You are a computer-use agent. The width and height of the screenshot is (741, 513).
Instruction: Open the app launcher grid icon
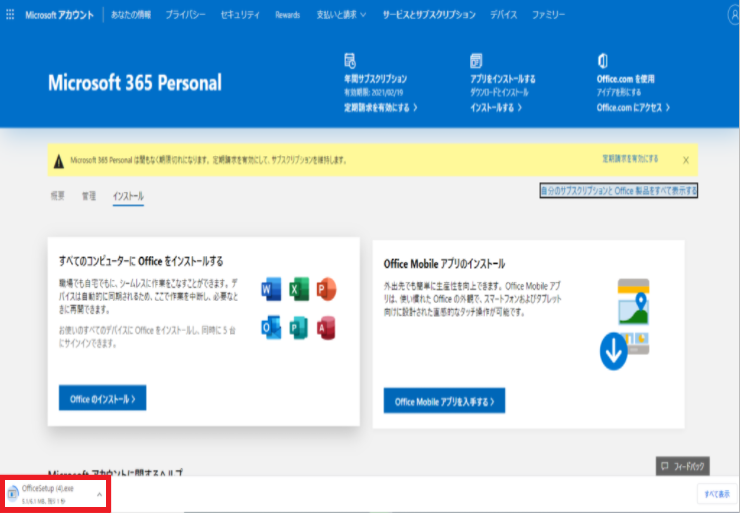click(10, 15)
